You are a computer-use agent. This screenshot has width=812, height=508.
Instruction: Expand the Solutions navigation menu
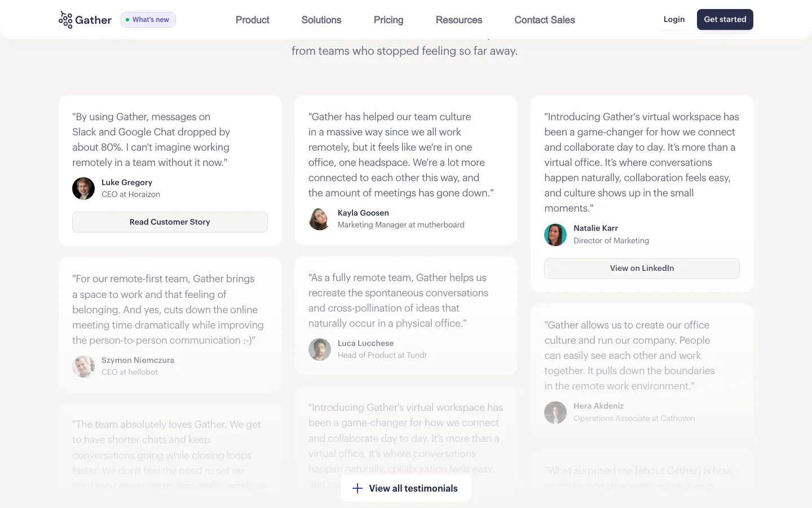tap(321, 20)
